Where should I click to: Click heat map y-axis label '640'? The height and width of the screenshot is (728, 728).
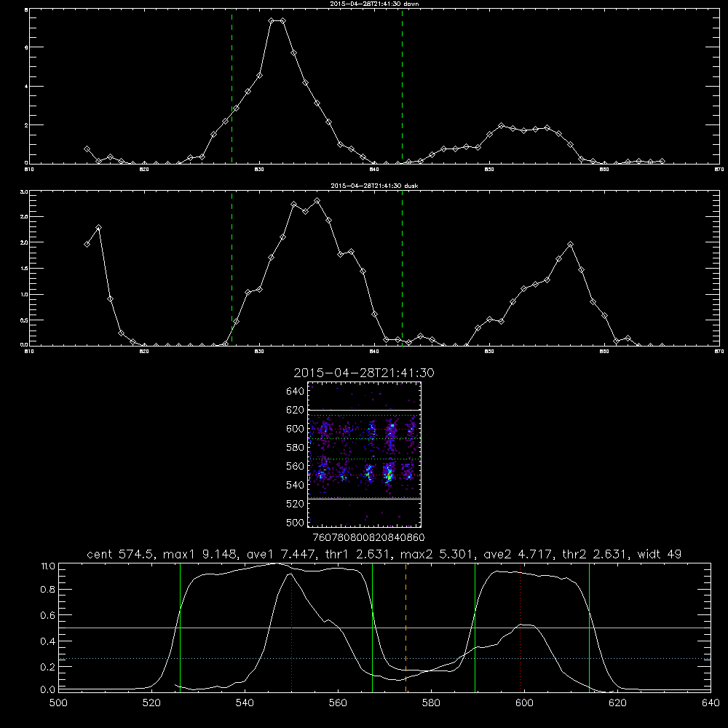(296, 391)
